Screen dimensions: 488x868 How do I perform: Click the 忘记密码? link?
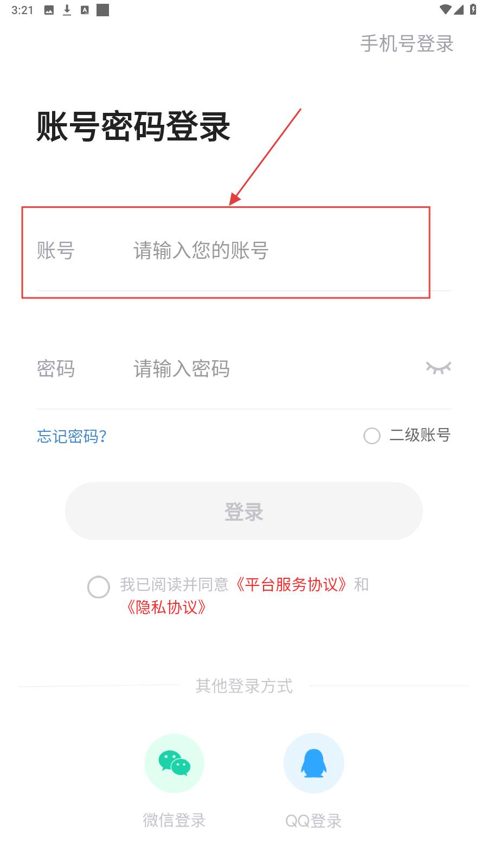pos(72,436)
